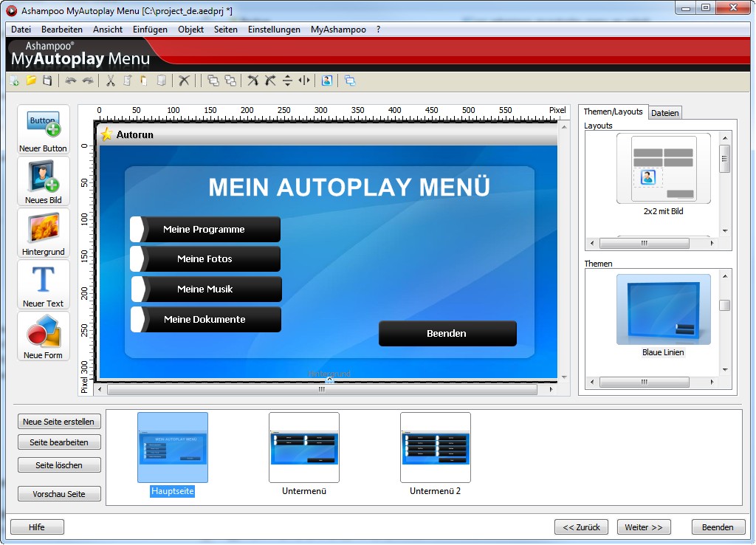
Task: Click Seite löschen button
Action: tap(59, 465)
